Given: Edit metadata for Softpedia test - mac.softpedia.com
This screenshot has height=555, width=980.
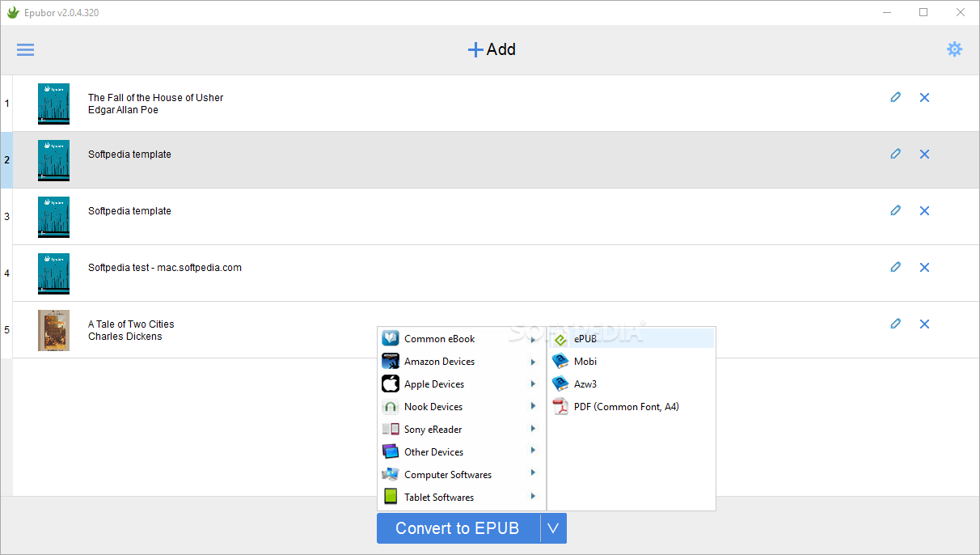Looking at the screenshot, I should coord(895,267).
